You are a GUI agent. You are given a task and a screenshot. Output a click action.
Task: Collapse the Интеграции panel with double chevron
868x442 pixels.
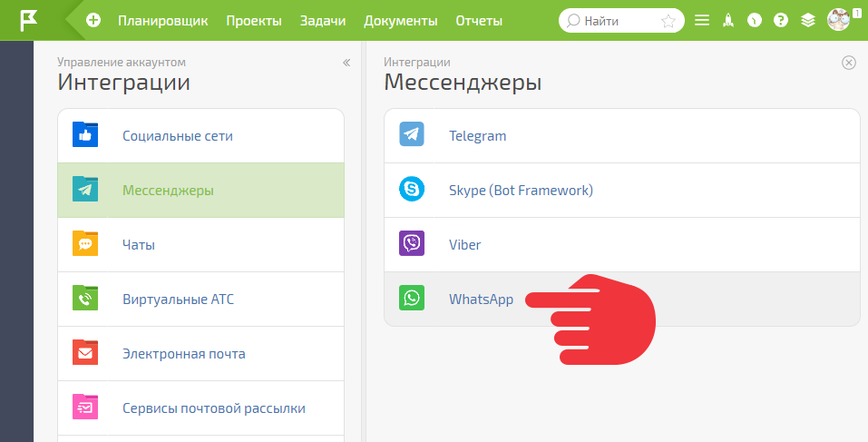coord(346,63)
